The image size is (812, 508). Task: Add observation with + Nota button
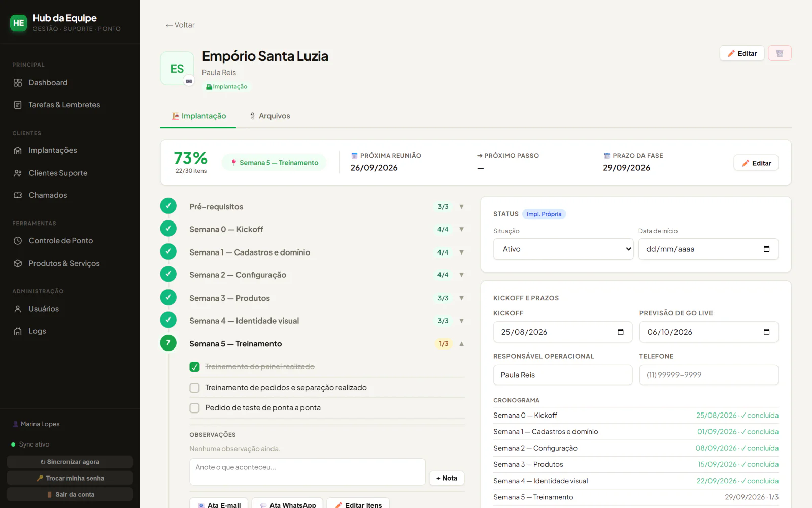coord(447,478)
